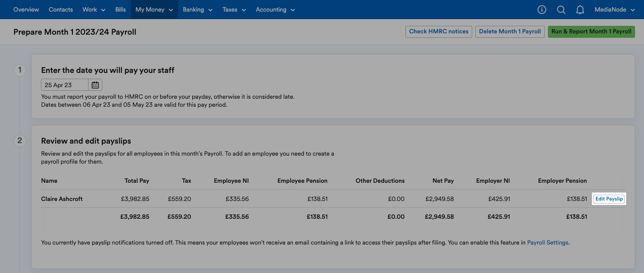
Task: Open the search magnifier icon
Action: click(561, 9)
